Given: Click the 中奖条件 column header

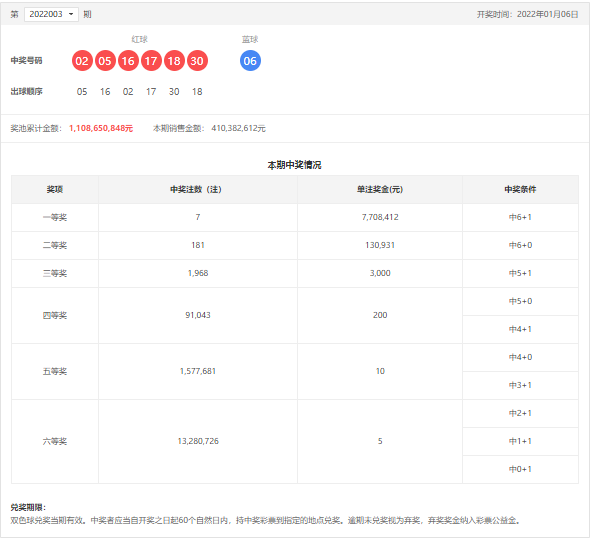Looking at the screenshot, I should click(x=520, y=189).
